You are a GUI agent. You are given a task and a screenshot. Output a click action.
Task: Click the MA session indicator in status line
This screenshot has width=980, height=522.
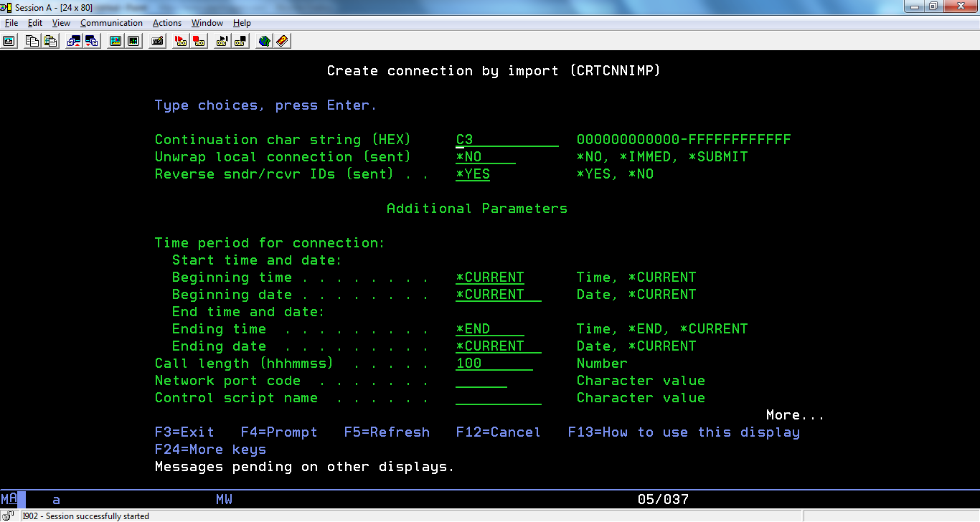(x=9, y=500)
